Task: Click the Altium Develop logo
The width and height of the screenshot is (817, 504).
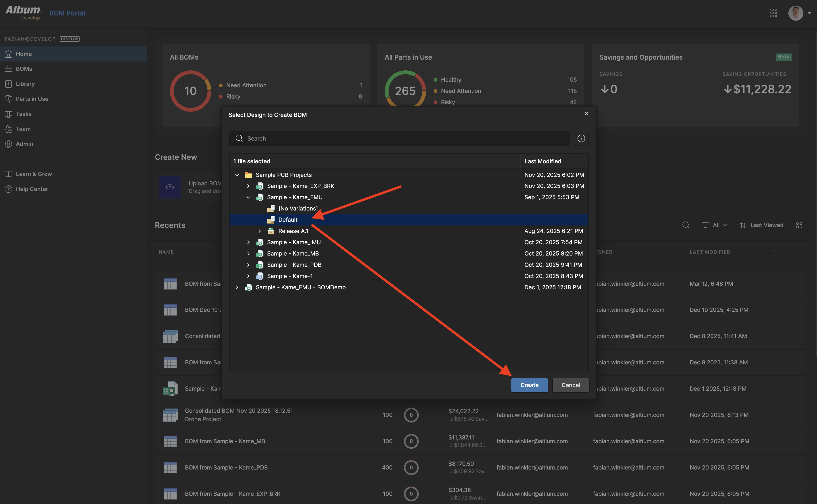Action: tap(23, 13)
